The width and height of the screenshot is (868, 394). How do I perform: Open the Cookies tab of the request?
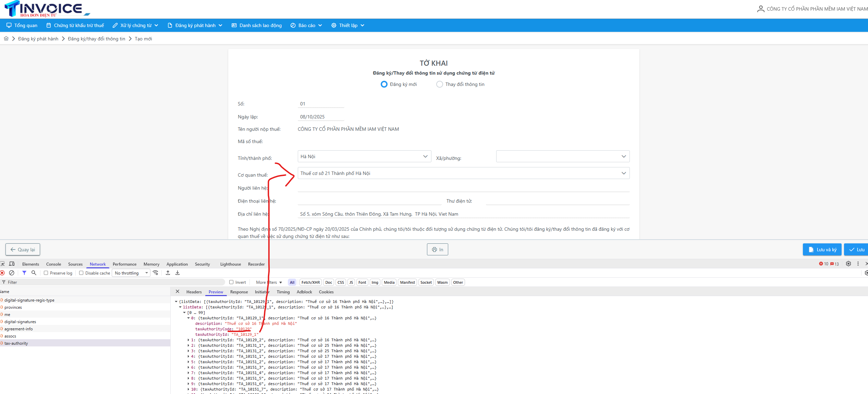pyautogui.click(x=326, y=292)
